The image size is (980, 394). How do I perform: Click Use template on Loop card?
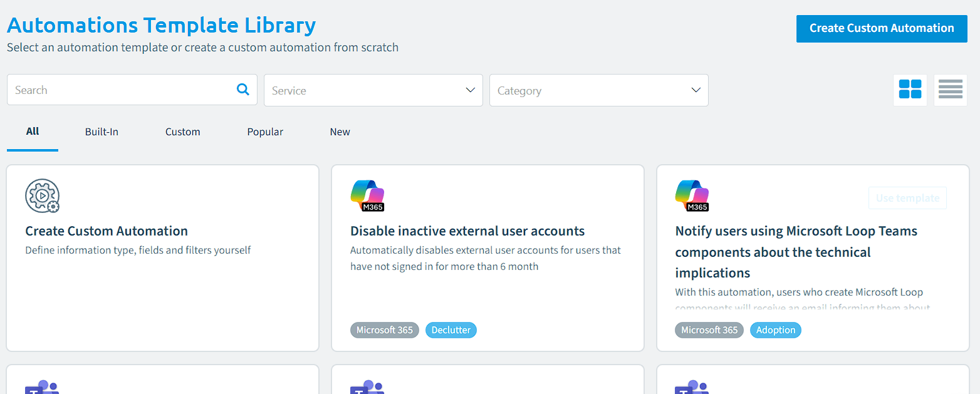pyautogui.click(x=907, y=198)
